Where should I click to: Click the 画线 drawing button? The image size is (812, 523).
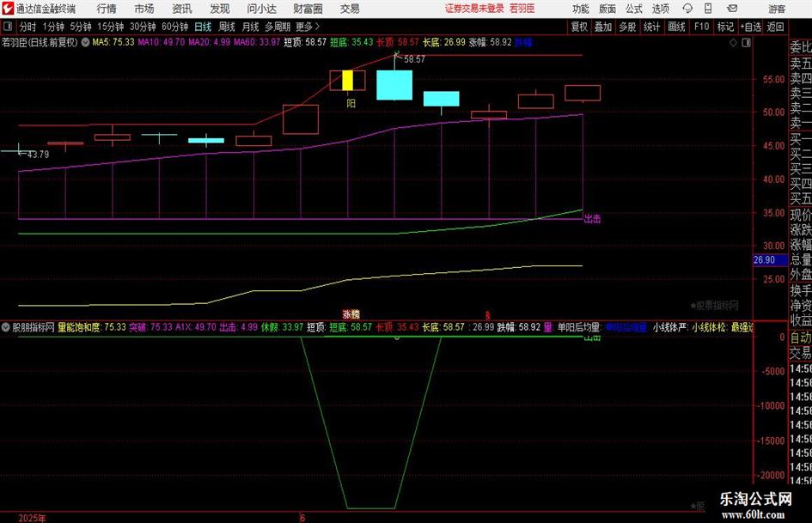tap(676, 27)
